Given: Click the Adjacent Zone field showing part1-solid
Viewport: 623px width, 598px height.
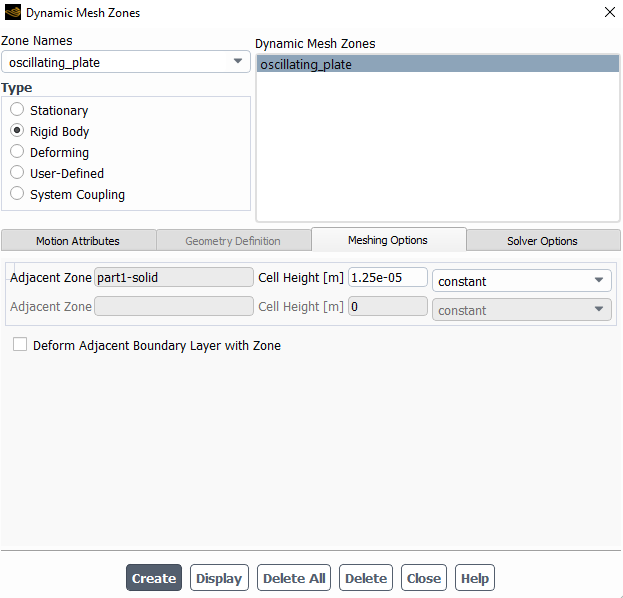Looking at the screenshot, I should click(x=174, y=277).
